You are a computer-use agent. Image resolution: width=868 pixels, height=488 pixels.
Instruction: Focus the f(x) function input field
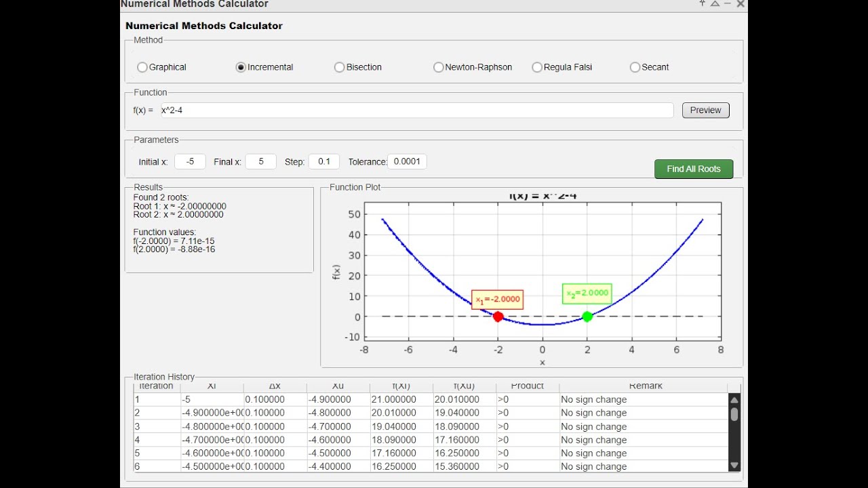pyautogui.click(x=417, y=110)
